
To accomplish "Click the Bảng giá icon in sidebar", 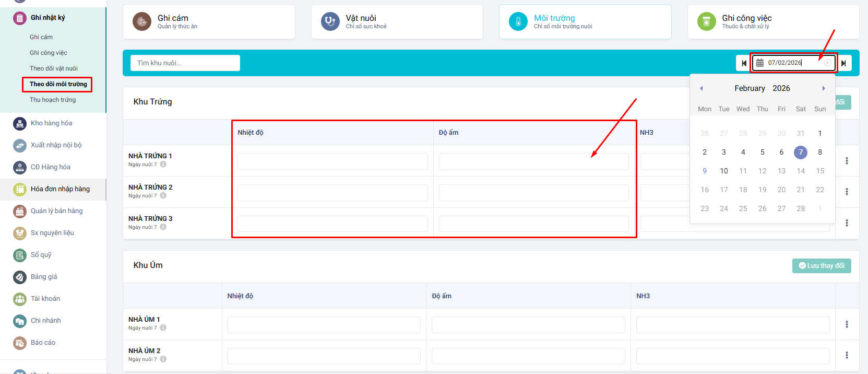I will click(x=20, y=277).
